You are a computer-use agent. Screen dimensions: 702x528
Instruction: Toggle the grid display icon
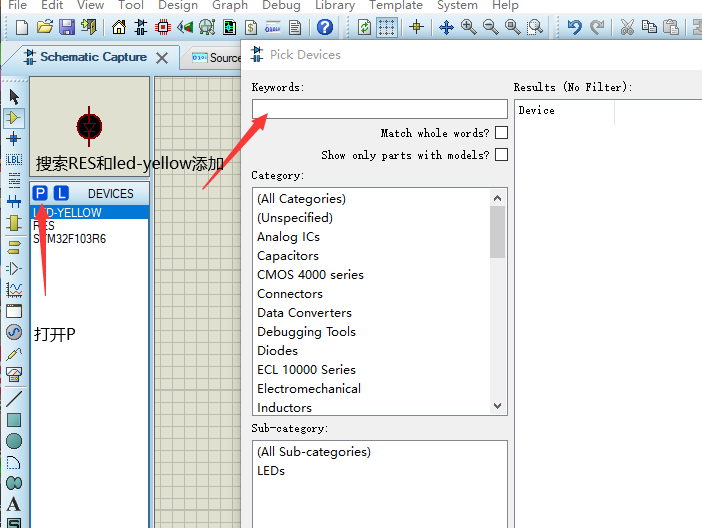point(387,27)
